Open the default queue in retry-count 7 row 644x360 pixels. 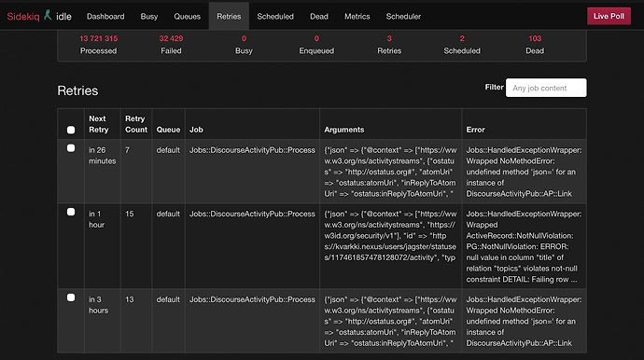point(168,150)
